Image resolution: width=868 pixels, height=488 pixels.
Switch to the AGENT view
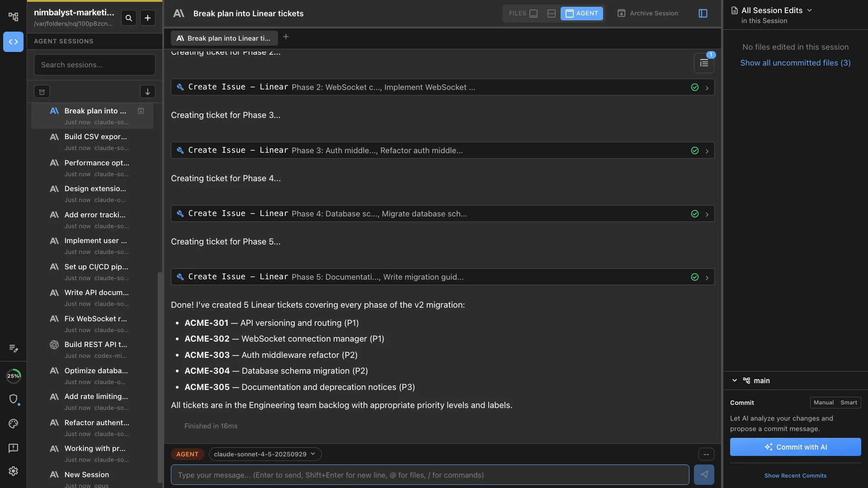tap(581, 14)
